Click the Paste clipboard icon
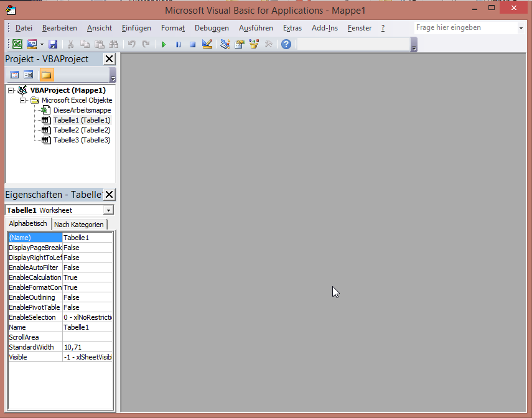This screenshot has width=532, height=418. (x=99, y=44)
